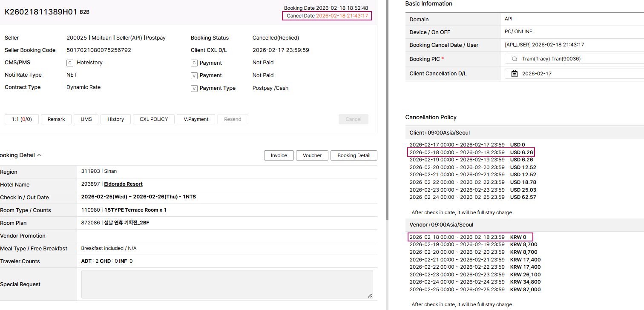This screenshot has width=644, height=310.
Task: Open the History tab button
Action: (115, 119)
